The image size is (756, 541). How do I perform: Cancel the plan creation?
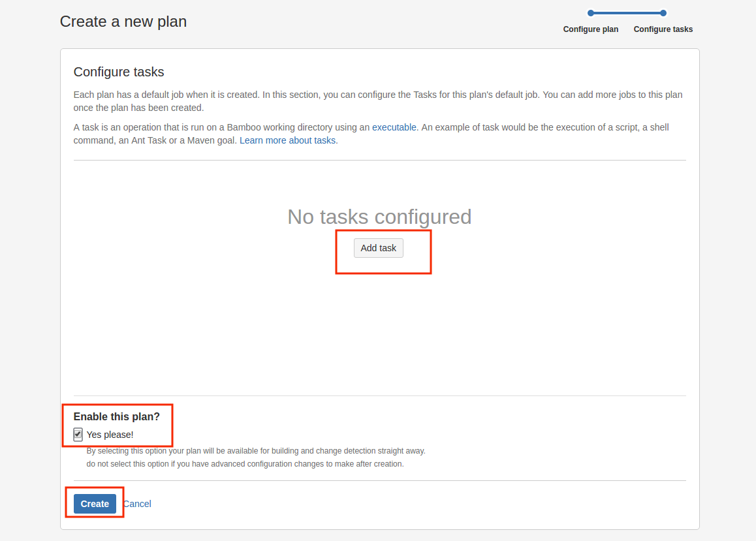pos(137,503)
